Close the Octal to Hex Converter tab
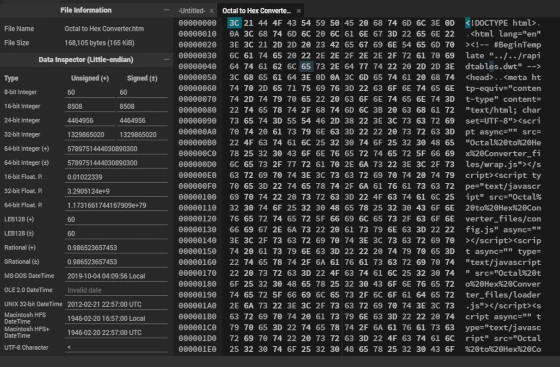This screenshot has height=367, width=560. 299,11
